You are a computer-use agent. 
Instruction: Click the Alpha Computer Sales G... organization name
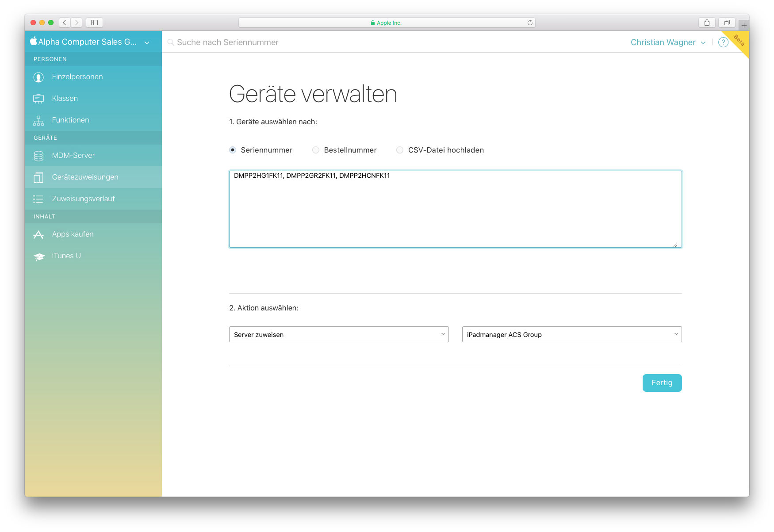pos(88,42)
